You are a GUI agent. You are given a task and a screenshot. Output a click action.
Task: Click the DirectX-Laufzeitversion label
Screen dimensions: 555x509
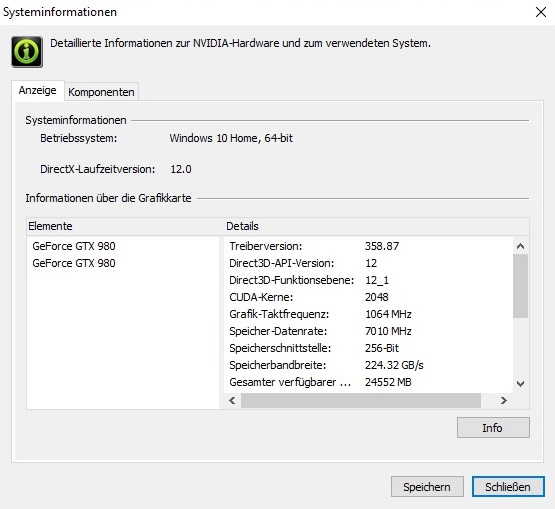pos(98,169)
